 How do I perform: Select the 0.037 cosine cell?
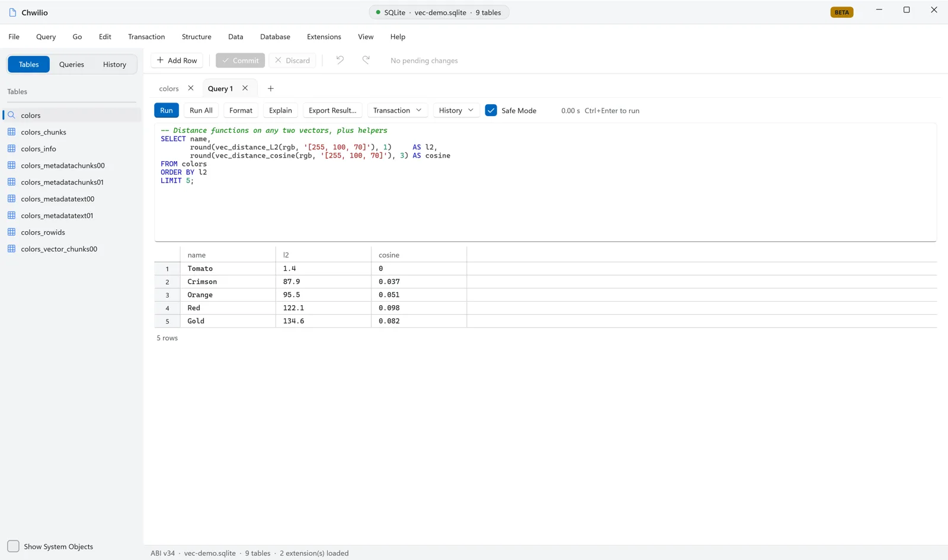(419, 281)
